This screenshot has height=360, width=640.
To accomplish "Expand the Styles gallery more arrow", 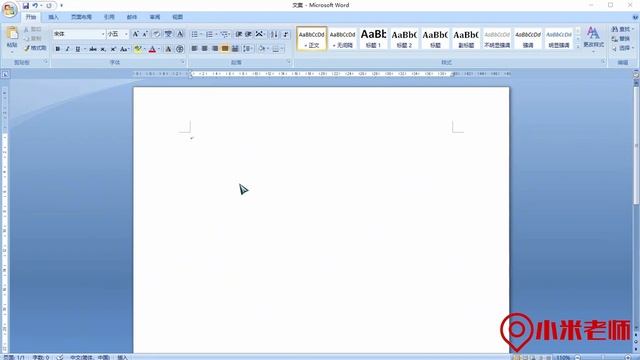I will point(578,47).
